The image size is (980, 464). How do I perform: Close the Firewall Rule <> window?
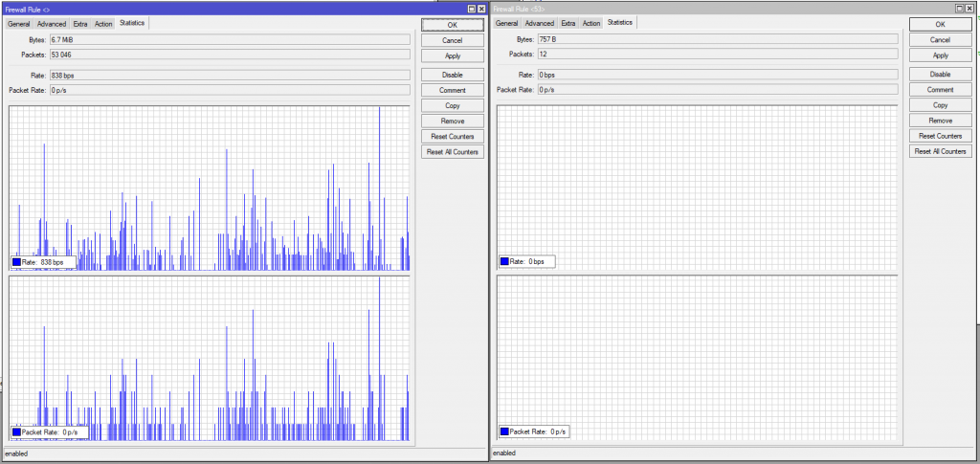pyautogui.click(x=481, y=8)
